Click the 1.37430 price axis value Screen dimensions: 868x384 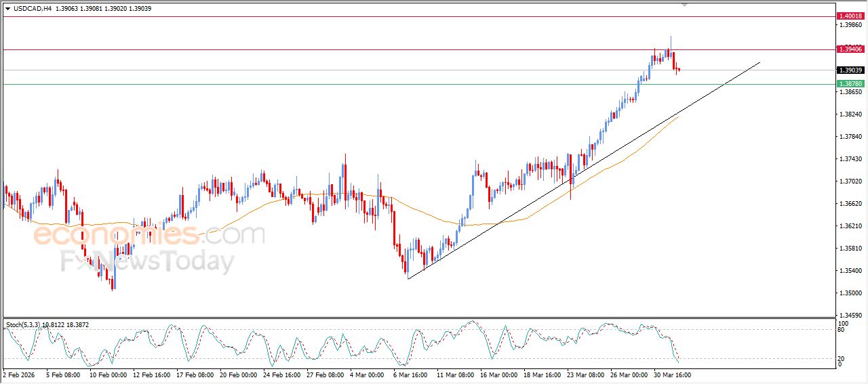850,159
